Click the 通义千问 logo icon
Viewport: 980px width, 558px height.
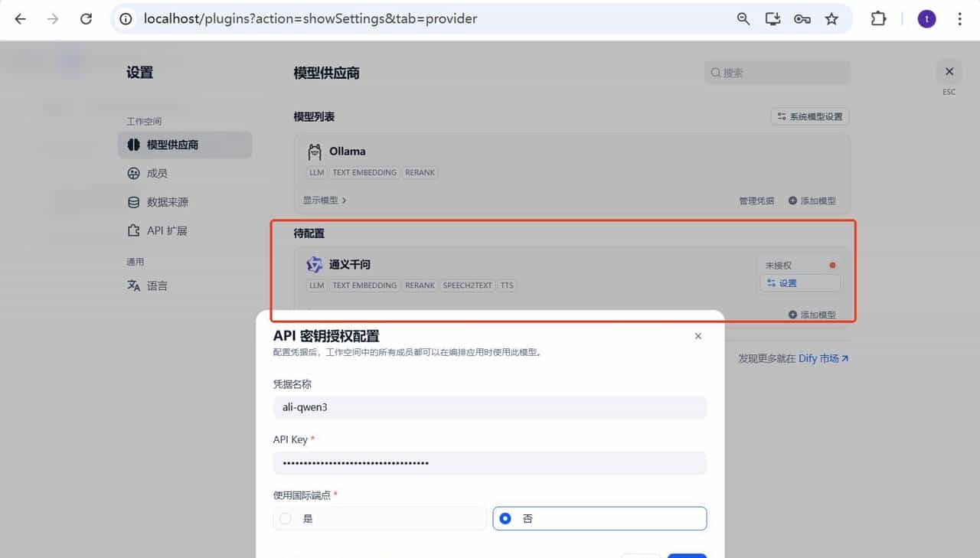coord(315,265)
